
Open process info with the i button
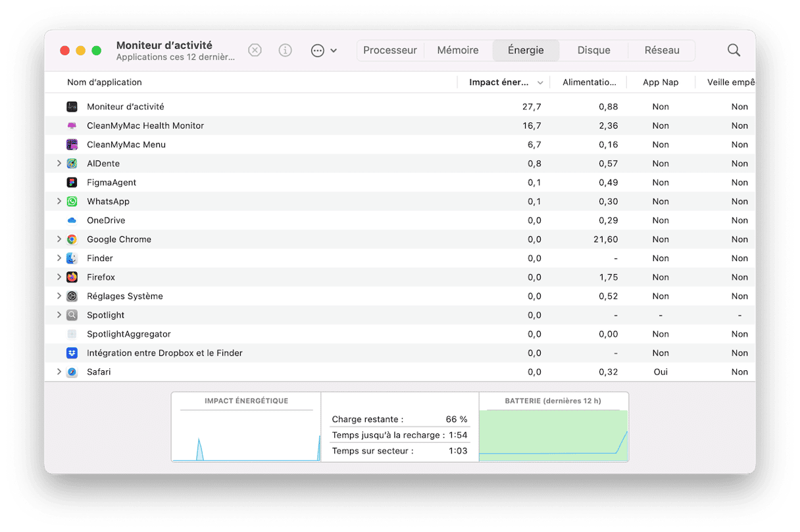(285, 51)
